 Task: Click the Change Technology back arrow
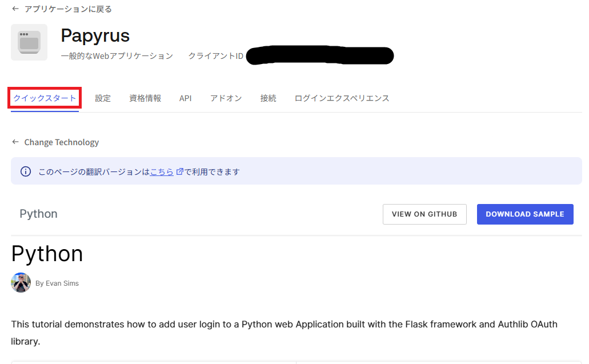point(15,142)
